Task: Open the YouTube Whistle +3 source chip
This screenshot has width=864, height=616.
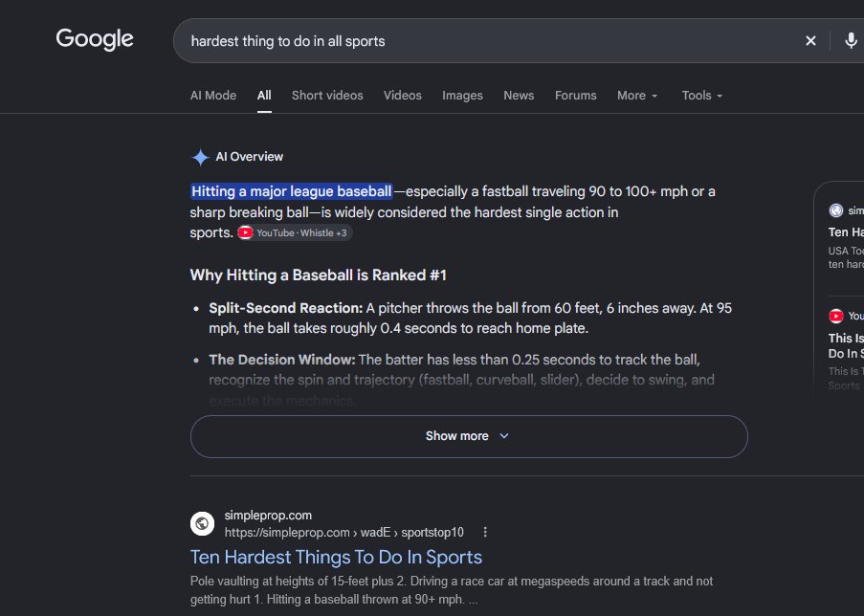Action: point(295,233)
